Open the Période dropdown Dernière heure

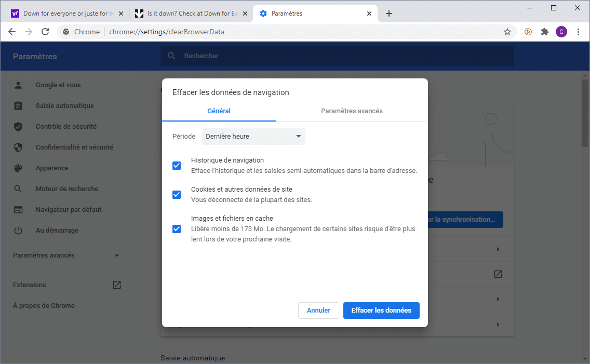pos(253,137)
